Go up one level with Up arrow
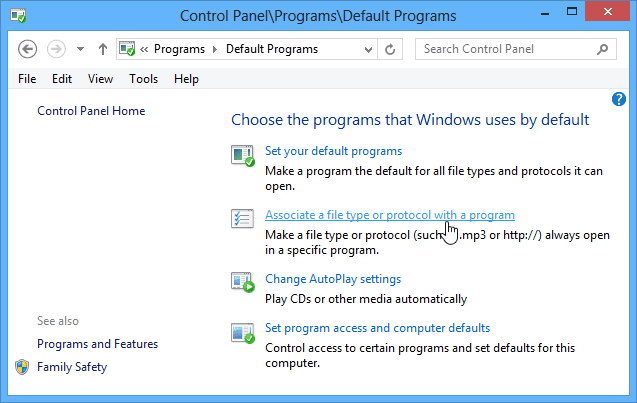This screenshot has height=403, width=637. pos(103,50)
